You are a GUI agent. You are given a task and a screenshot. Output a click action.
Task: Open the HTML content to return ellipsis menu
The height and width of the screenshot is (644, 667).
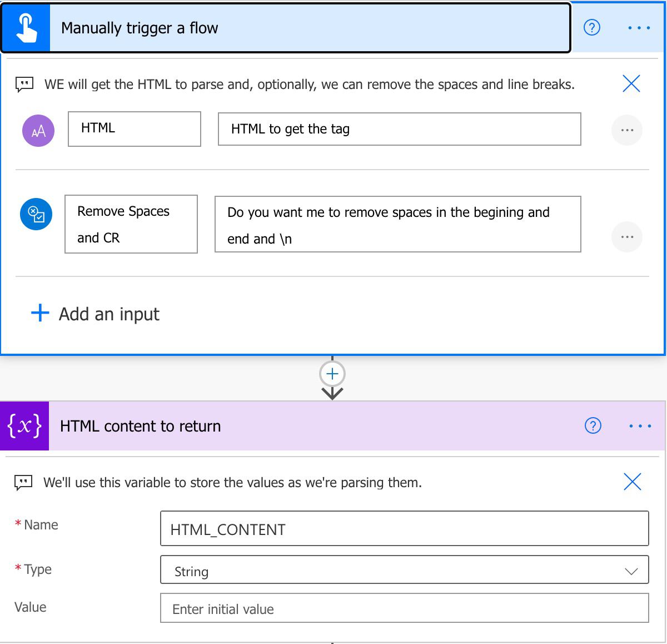coord(640,425)
